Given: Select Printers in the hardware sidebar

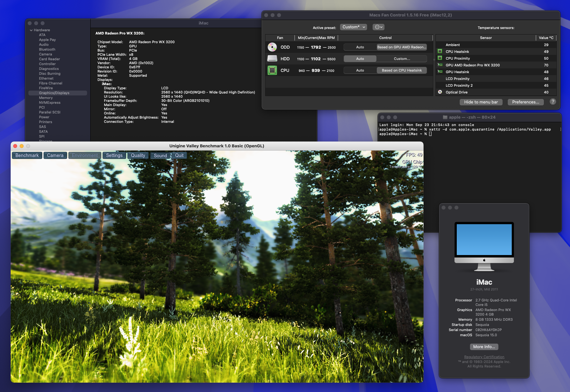Looking at the screenshot, I should (x=45, y=122).
